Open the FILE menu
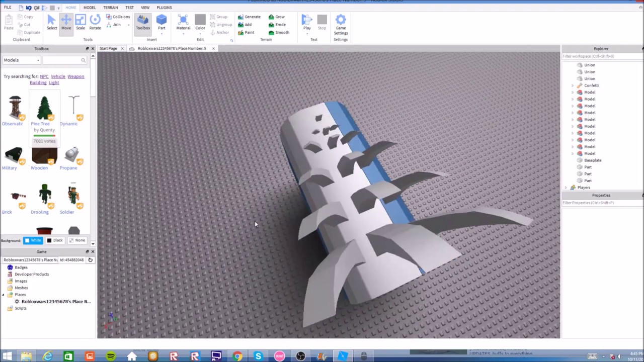644x362 pixels. tap(8, 8)
